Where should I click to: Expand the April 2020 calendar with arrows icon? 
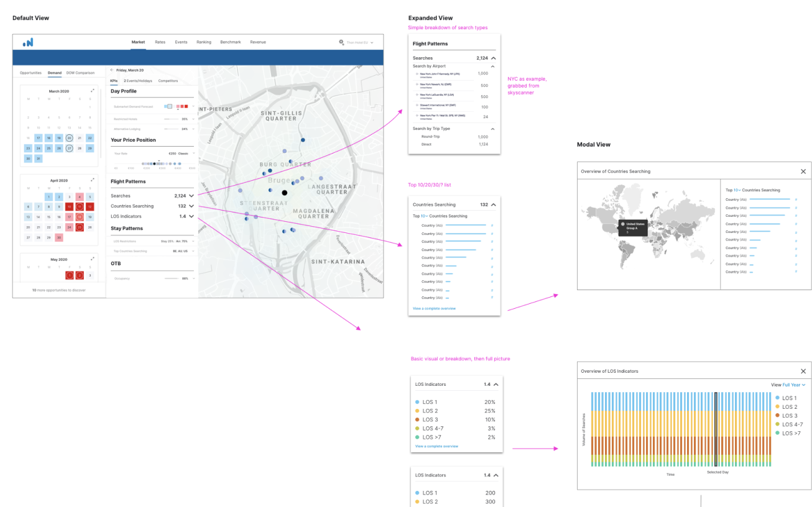click(x=93, y=180)
